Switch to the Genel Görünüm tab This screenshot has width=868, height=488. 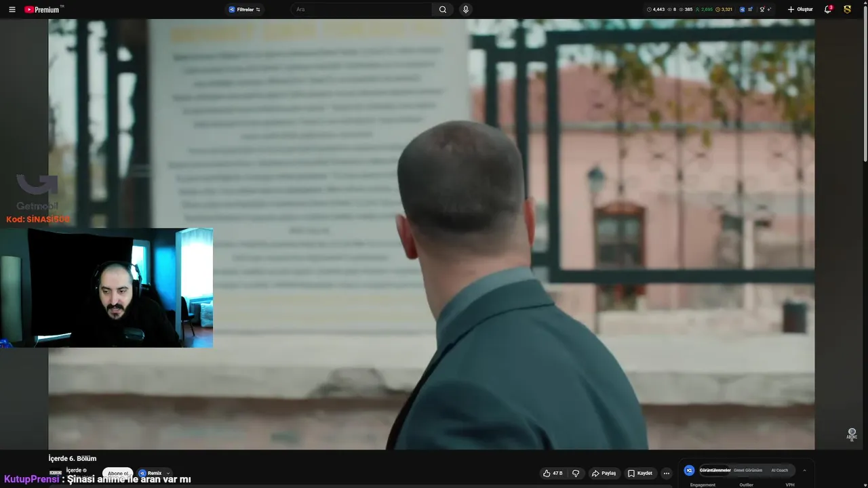tap(748, 470)
